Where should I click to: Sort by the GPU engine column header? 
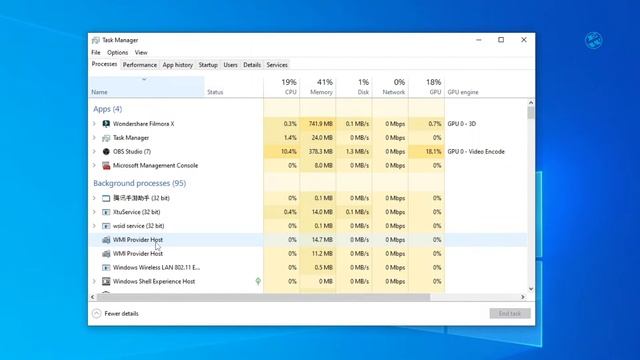[x=486, y=87]
